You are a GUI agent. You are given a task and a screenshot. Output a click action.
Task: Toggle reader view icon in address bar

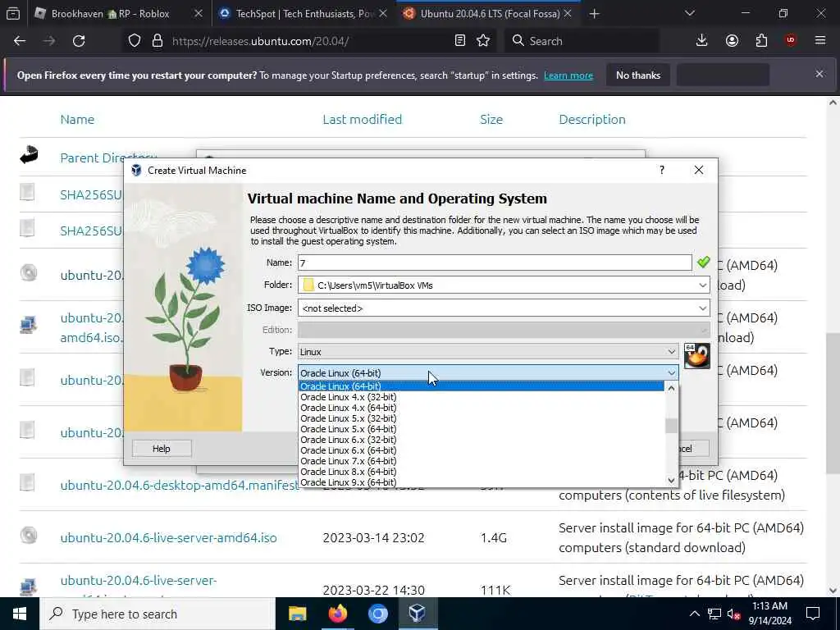point(459,41)
